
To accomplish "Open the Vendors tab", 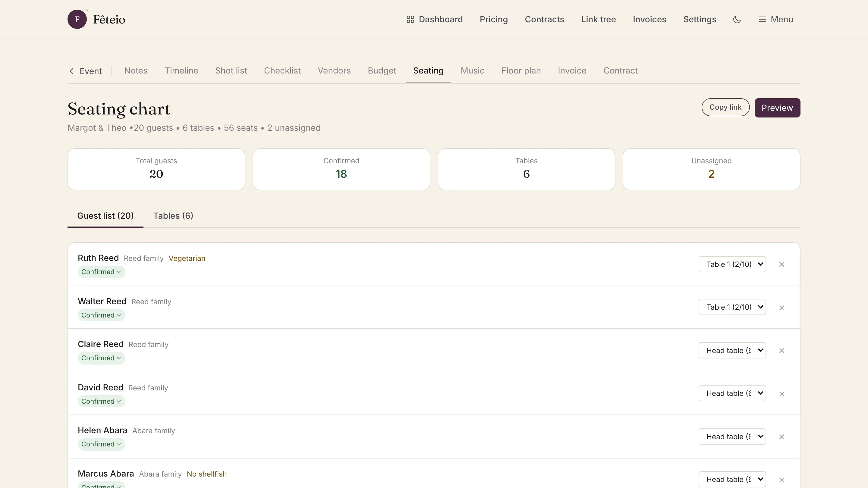I will click(334, 71).
